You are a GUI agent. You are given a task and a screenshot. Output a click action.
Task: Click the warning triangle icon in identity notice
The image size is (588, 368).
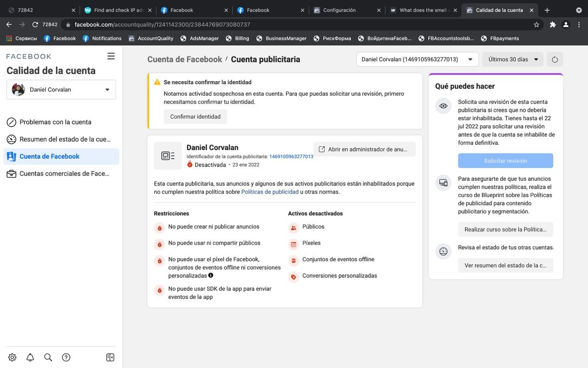[157, 82]
